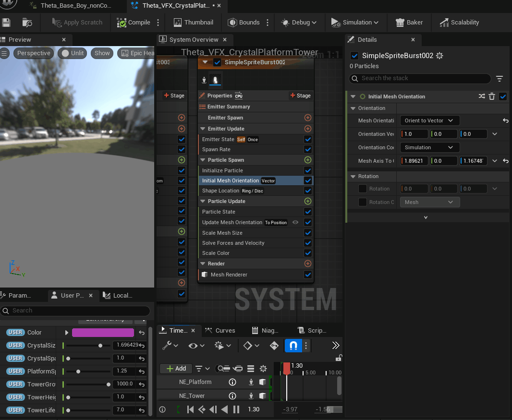
Task: Click Browse to asset in Content Browser icon
Action: (x=27, y=23)
